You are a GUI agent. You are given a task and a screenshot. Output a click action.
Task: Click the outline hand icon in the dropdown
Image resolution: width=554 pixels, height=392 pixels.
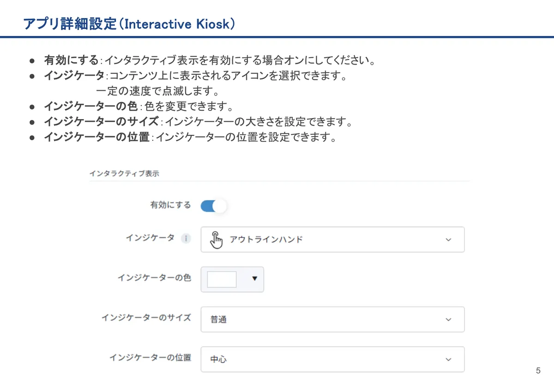click(x=216, y=240)
